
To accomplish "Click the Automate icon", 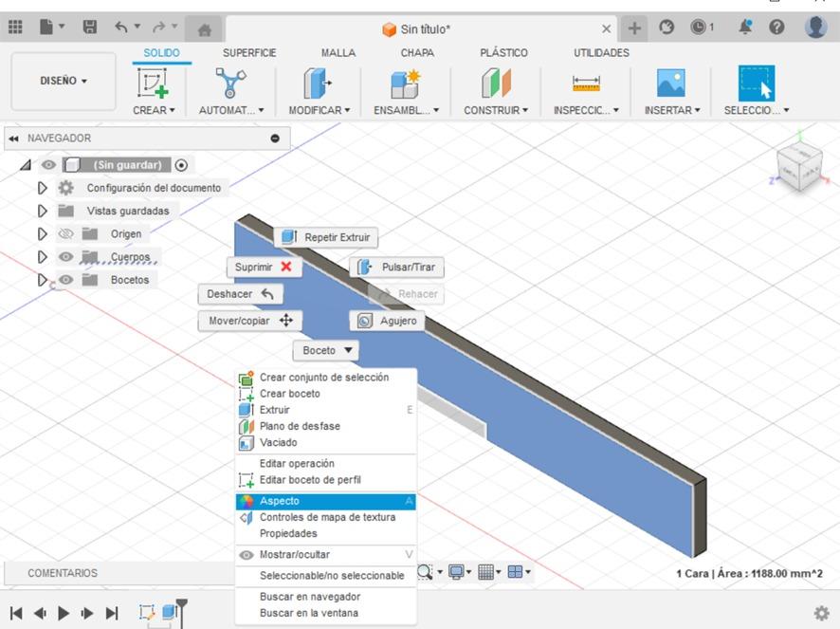I will click(230, 83).
